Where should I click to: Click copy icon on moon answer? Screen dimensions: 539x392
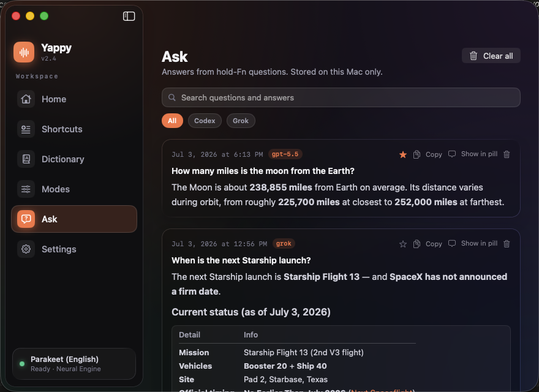(417, 154)
